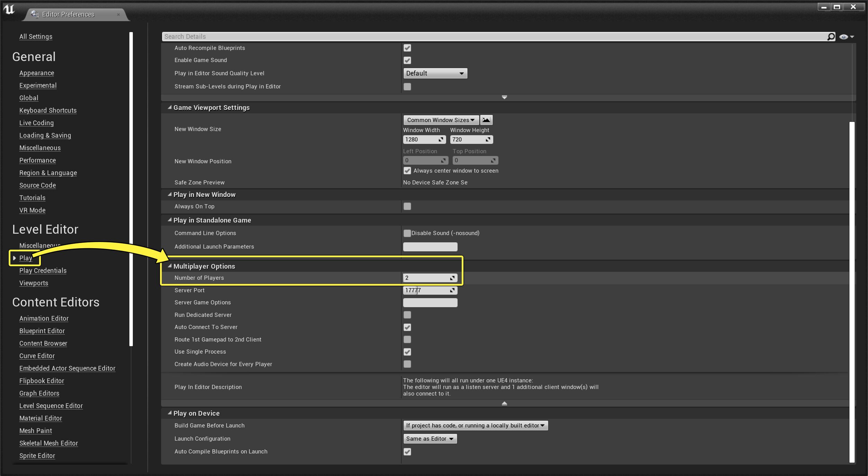
Task: Click the Window Width spinner arrow icon
Action: (x=441, y=139)
